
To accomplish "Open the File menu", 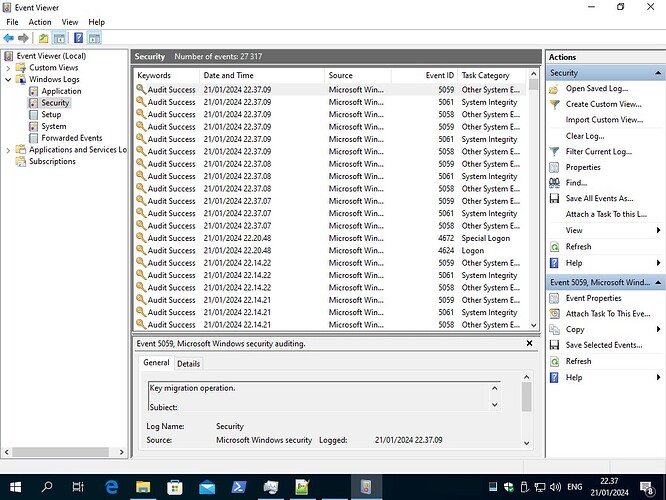I will pos(12,22).
